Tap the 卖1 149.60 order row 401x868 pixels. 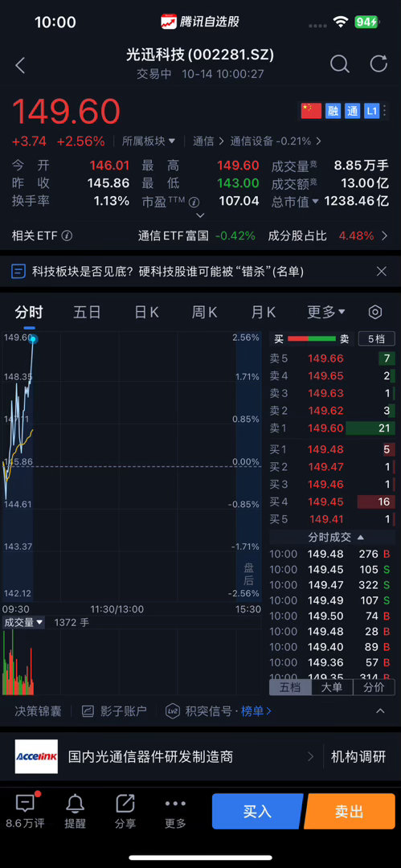(x=332, y=428)
